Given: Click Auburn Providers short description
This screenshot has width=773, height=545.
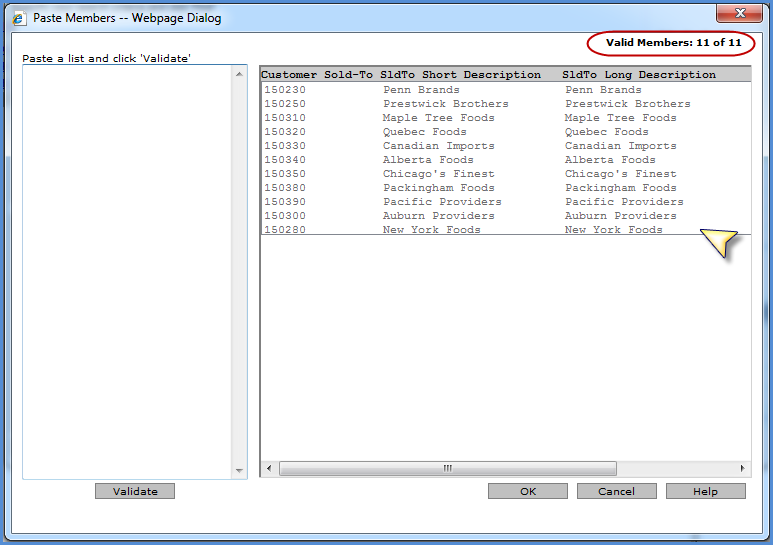Looking at the screenshot, I should tap(439, 216).
